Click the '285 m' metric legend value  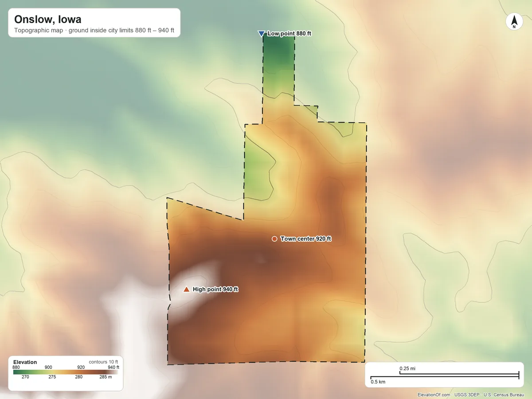coord(106,377)
